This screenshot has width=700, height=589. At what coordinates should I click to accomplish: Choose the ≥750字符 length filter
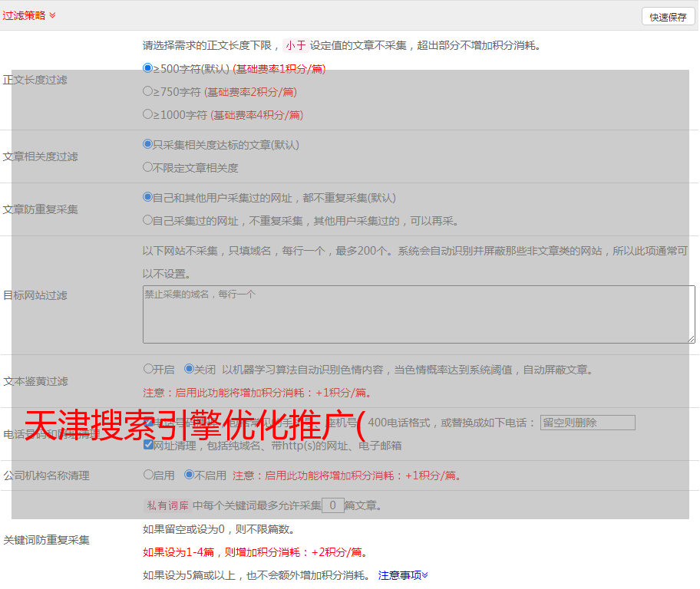pos(148,90)
